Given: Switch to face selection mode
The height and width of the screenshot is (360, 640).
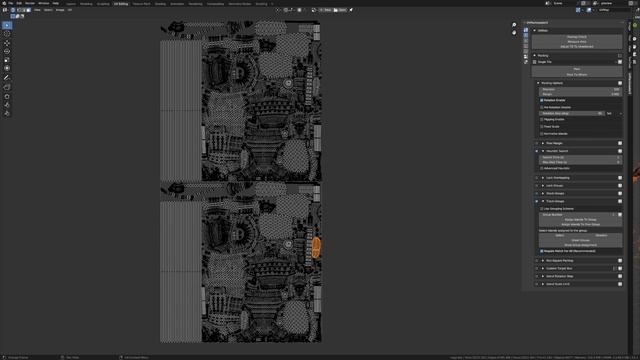Looking at the screenshot, I should click(x=28, y=10).
